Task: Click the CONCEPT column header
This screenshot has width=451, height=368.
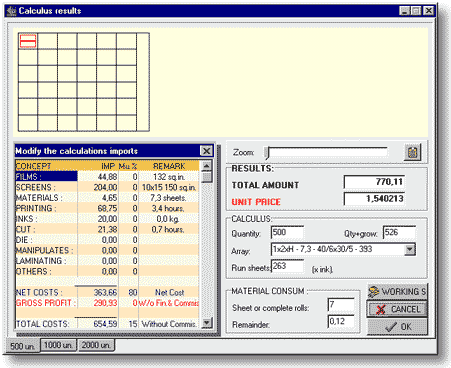Action: point(33,166)
